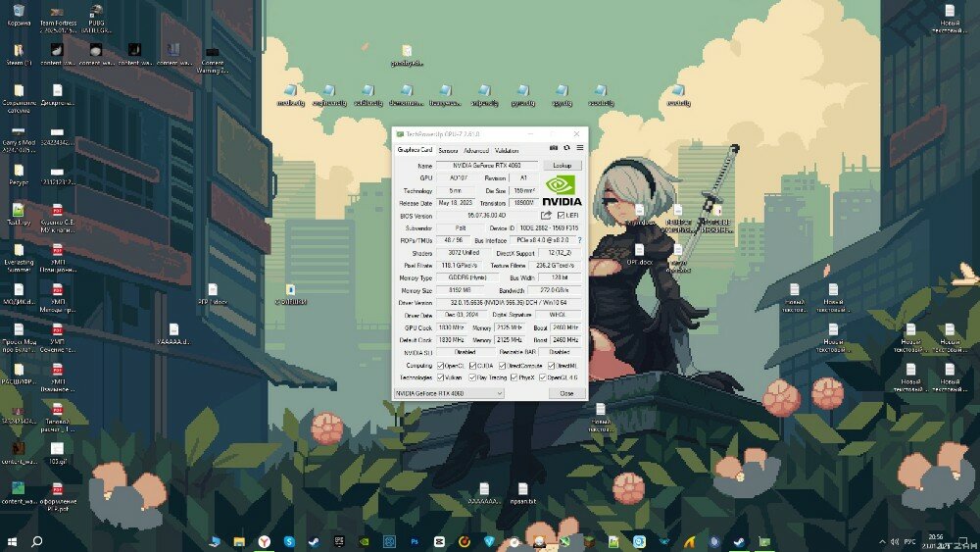Screen dimensions: 980x552
Task: Click the Memory Type GDDR6 field
Action: (468, 277)
